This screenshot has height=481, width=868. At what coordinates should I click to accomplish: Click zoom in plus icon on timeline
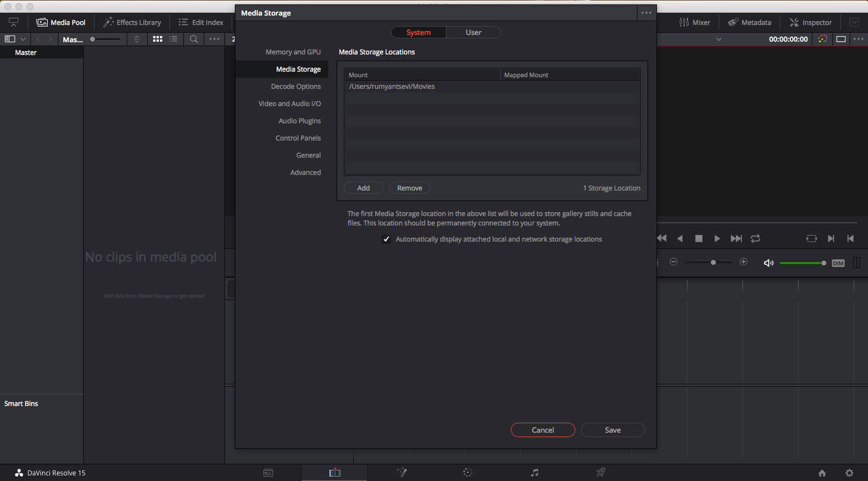[x=744, y=262]
